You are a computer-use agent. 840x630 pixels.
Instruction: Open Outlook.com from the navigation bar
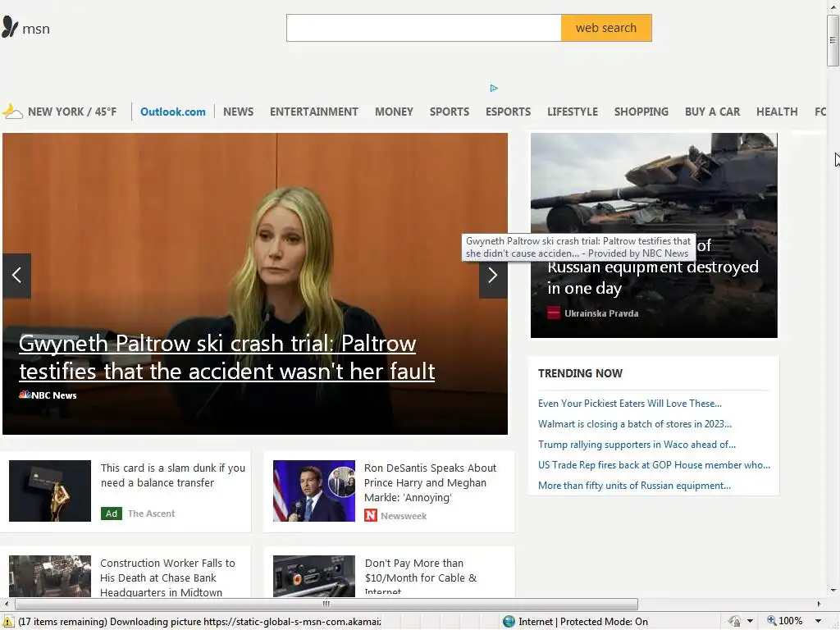point(172,112)
